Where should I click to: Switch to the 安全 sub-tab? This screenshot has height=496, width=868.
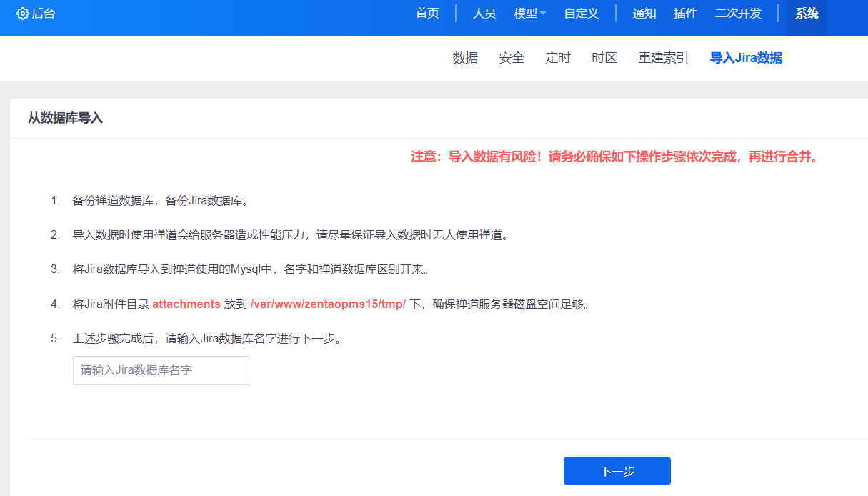click(512, 59)
